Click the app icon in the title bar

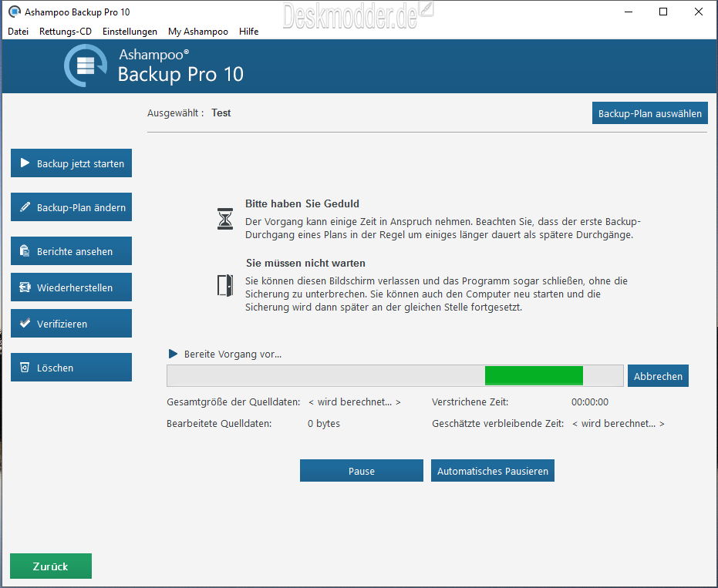pos(15,12)
